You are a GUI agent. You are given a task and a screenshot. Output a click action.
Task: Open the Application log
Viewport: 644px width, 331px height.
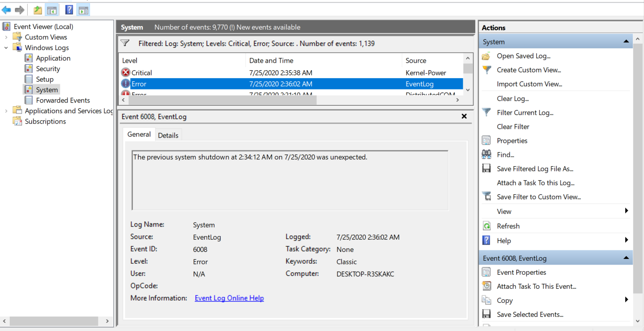tap(53, 58)
